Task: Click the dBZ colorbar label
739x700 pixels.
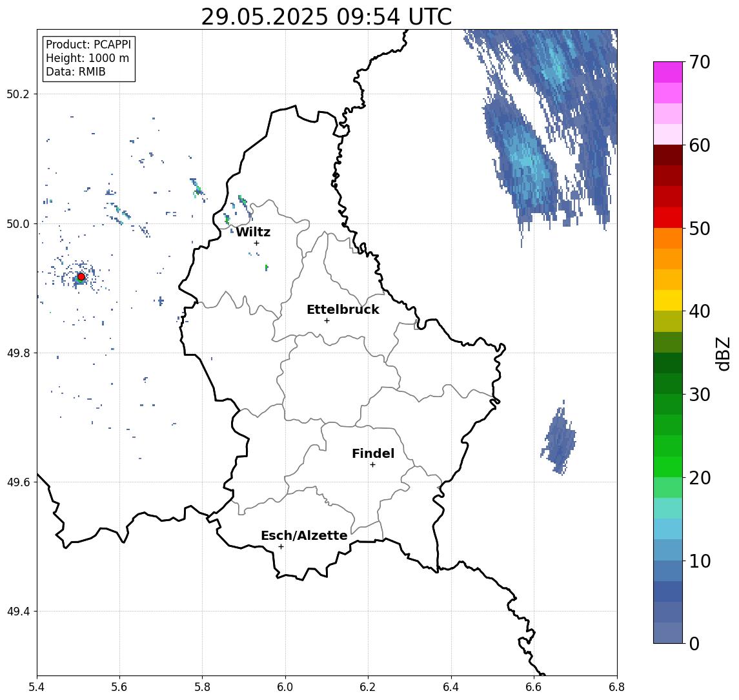Action: (723, 354)
